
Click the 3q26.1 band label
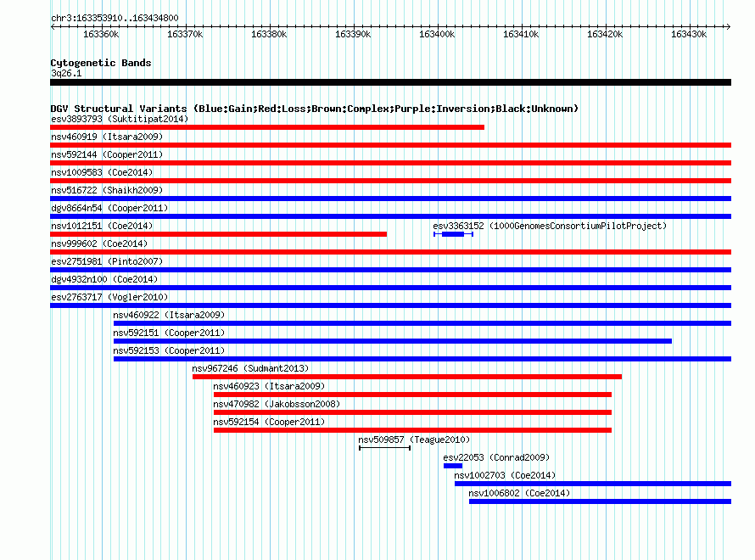(x=66, y=73)
